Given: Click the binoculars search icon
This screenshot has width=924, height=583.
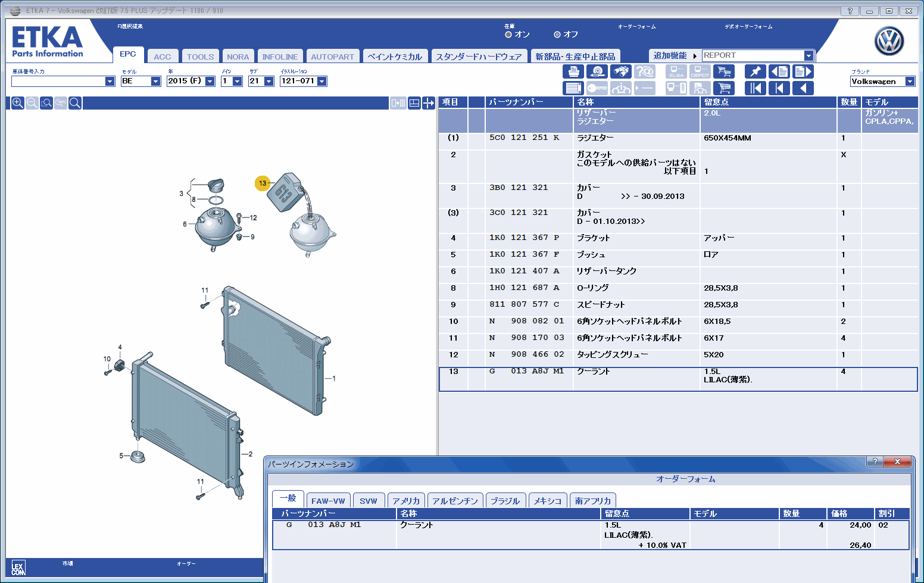Looking at the screenshot, I should click(620, 71).
